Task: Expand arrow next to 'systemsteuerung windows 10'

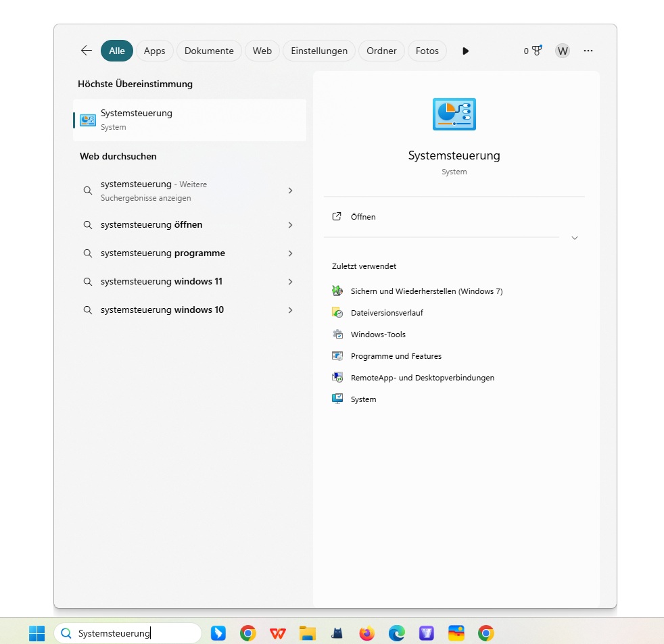Action: pos(291,310)
